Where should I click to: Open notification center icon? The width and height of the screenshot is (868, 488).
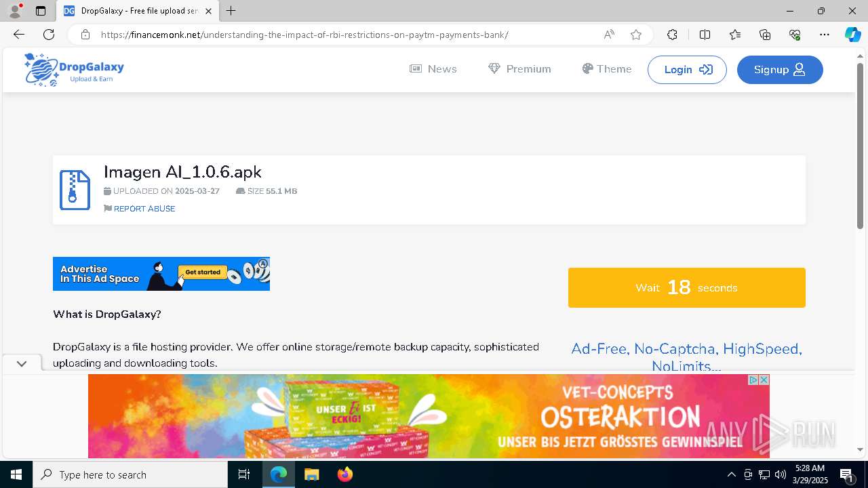pyautogui.click(x=846, y=474)
